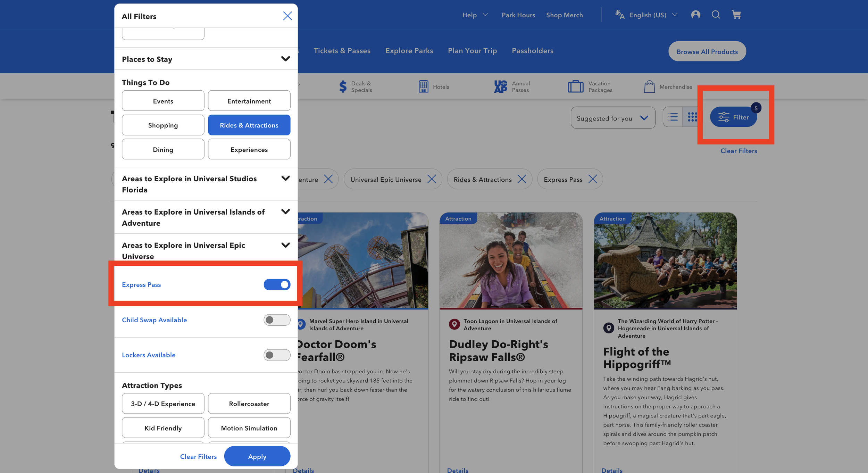Click location pin beside Toon Lagoon
Screen dimensions: 868x473
(x=454, y=324)
